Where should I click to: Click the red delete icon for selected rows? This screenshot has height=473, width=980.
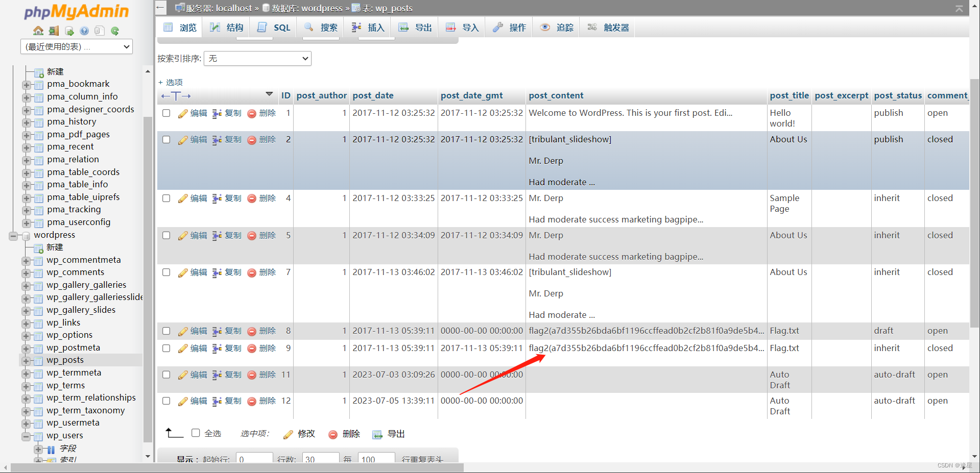tap(333, 434)
